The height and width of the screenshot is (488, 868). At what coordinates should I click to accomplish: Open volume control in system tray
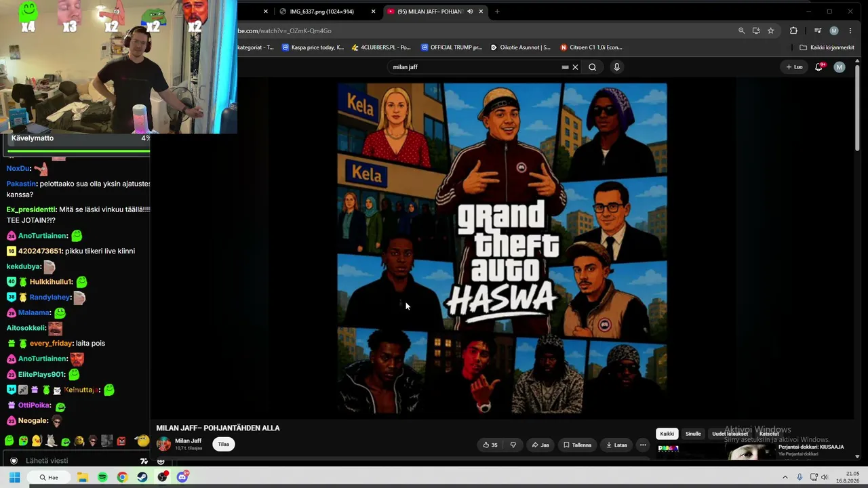point(825,477)
